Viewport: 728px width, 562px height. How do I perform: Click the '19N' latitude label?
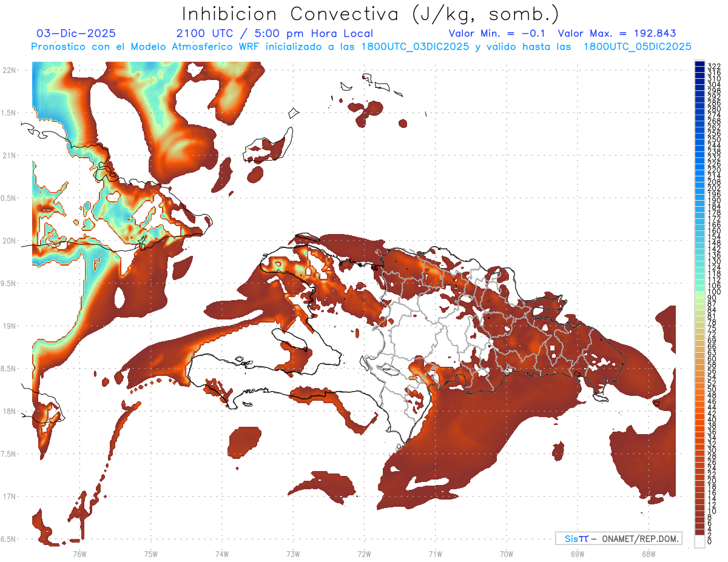click(x=10, y=326)
